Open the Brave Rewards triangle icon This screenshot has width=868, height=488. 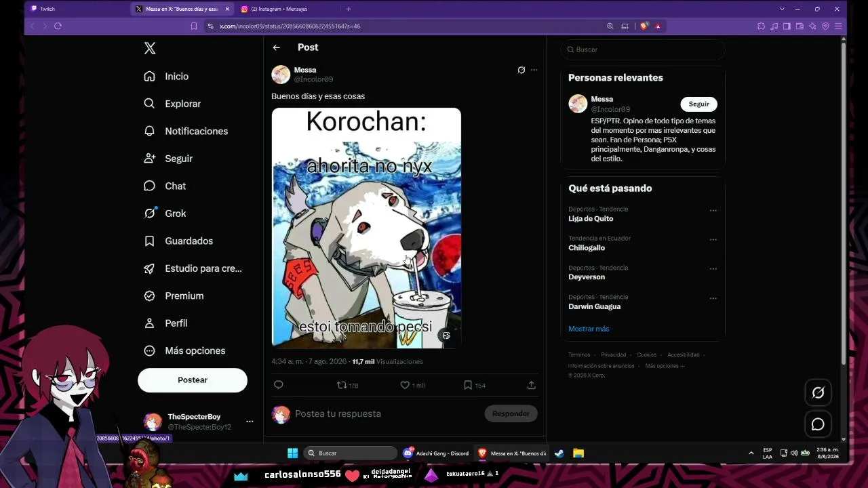click(x=658, y=26)
